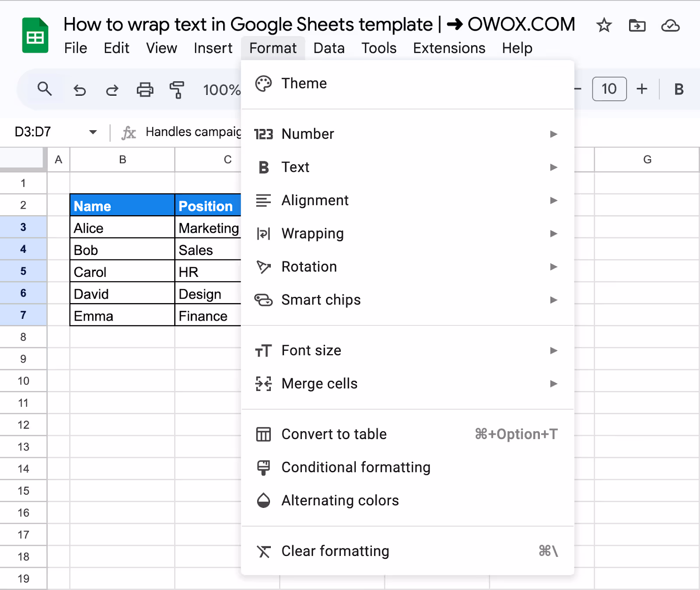Click the cell containing Carol
This screenshot has width=700, height=590.
(x=122, y=272)
